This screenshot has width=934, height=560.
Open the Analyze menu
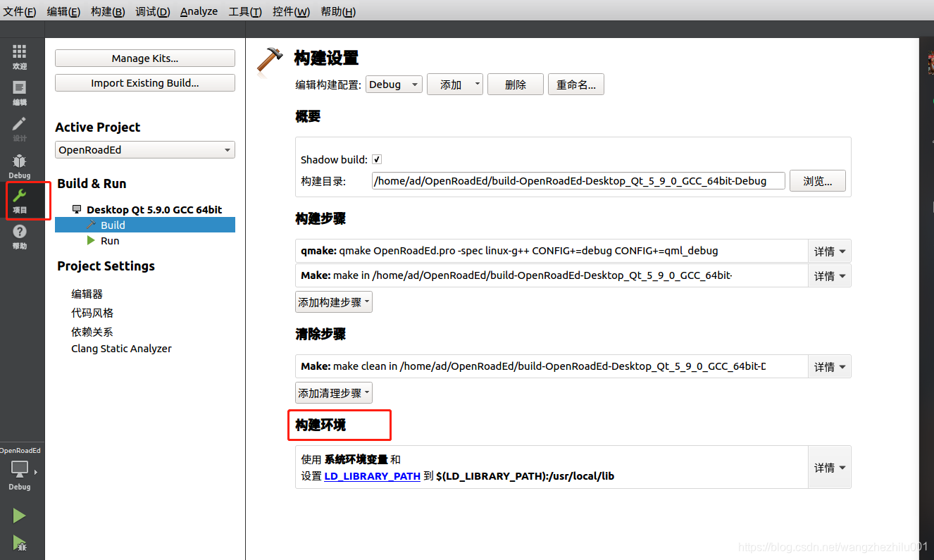pyautogui.click(x=199, y=11)
